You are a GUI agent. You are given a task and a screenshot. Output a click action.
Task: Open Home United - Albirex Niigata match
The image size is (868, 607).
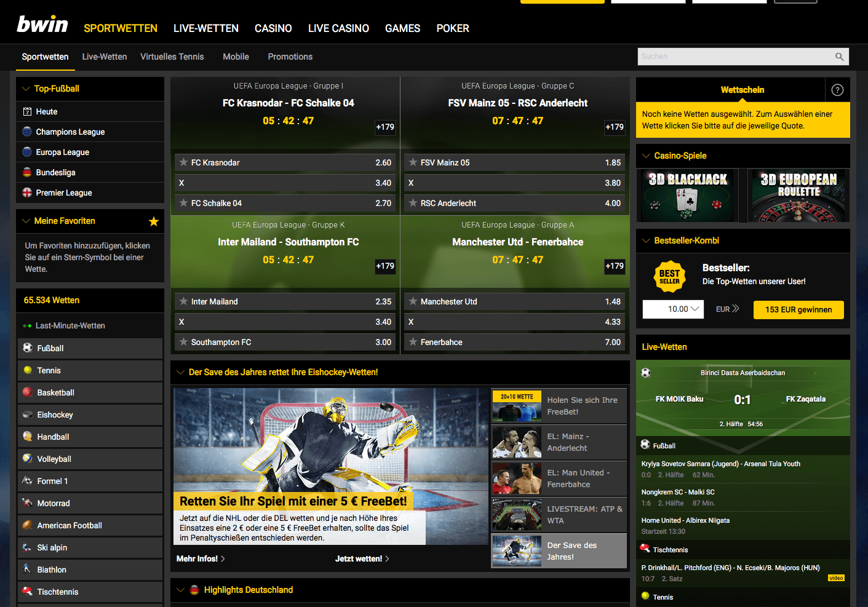click(x=685, y=520)
